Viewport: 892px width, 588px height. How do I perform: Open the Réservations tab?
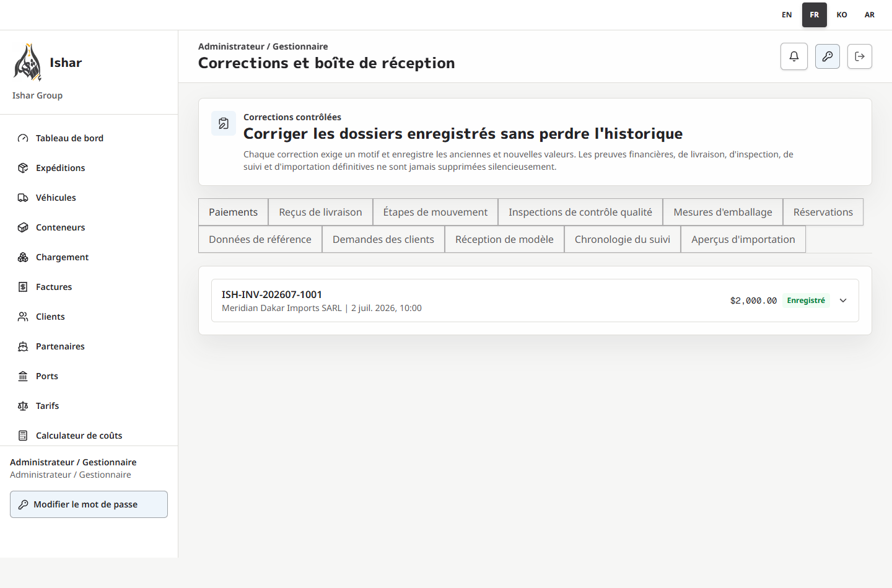tap(823, 212)
